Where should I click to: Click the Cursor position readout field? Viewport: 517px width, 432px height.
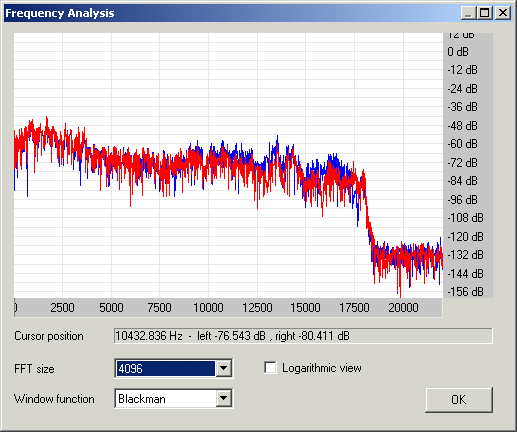(303, 336)
